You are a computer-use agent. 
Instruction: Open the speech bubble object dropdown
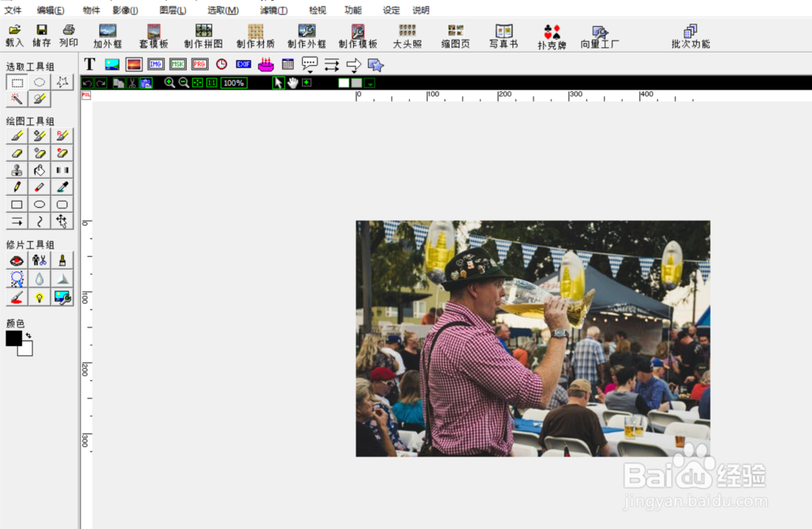coord(309,65)
